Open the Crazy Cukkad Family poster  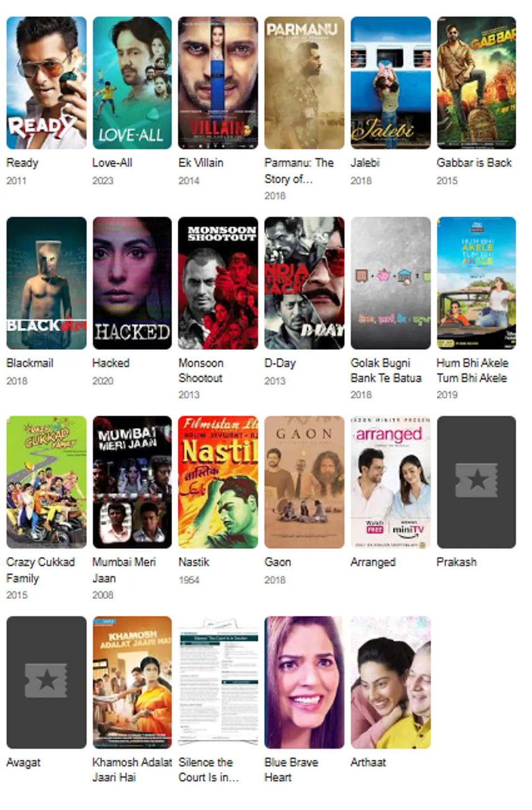46,482
